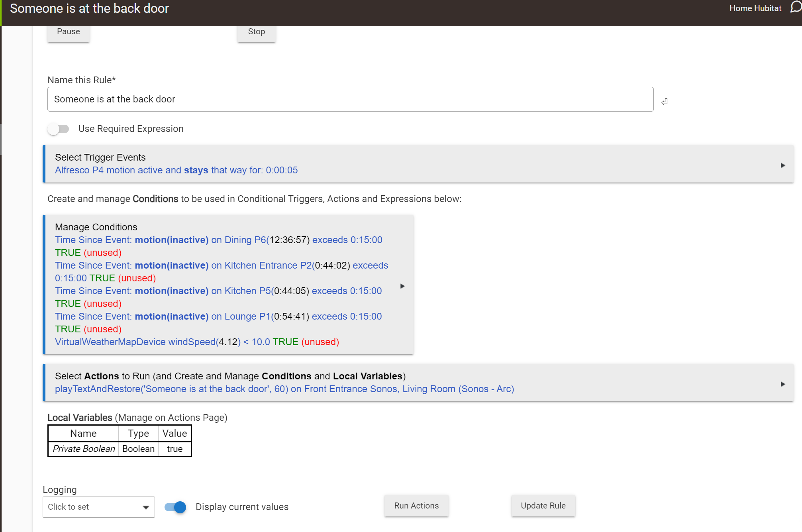Click the Private Boolean variable row

tap(120, 449)
